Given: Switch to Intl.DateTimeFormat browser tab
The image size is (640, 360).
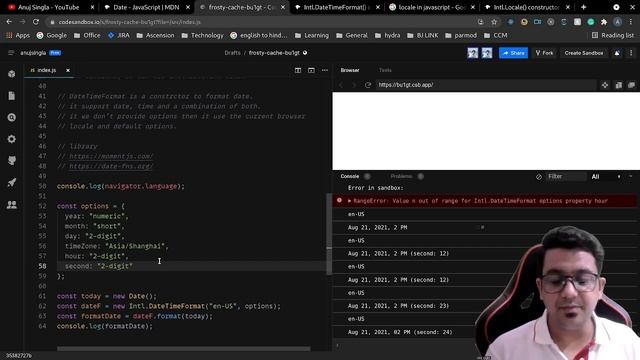Looking at the screenshot, I should [x=336, y=7].
